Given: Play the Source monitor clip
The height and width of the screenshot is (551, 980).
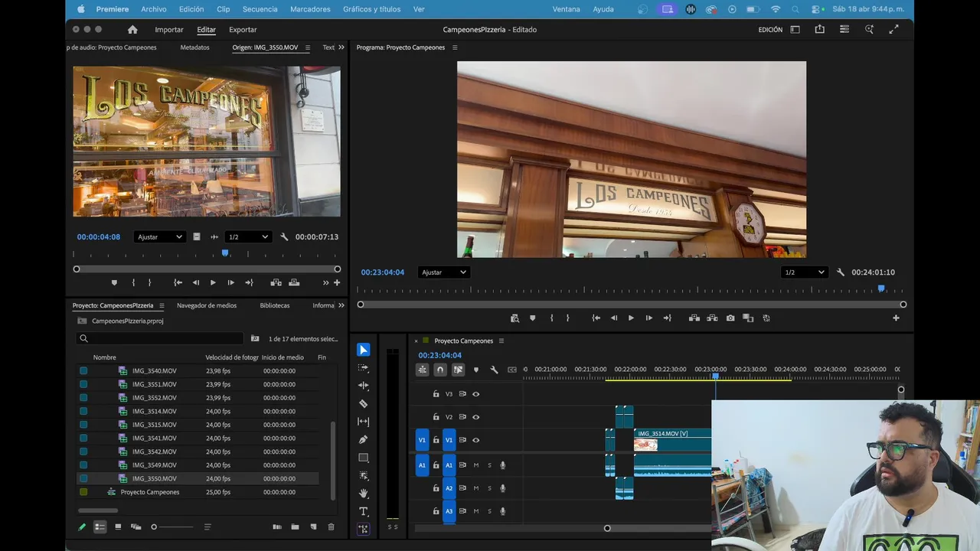Looking at the screenshot, I should (x=213, y=283).
